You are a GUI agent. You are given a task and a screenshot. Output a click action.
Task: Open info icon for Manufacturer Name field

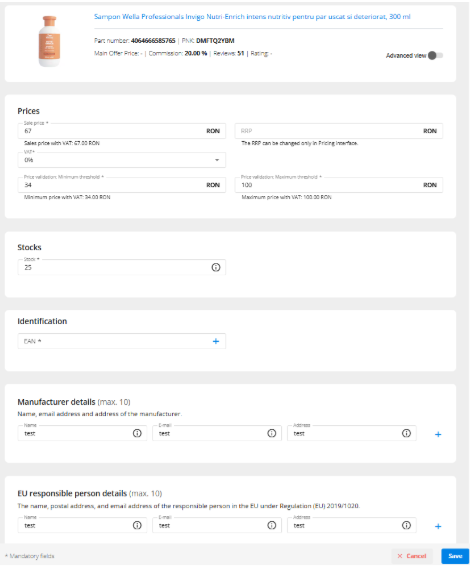[137, 433]
